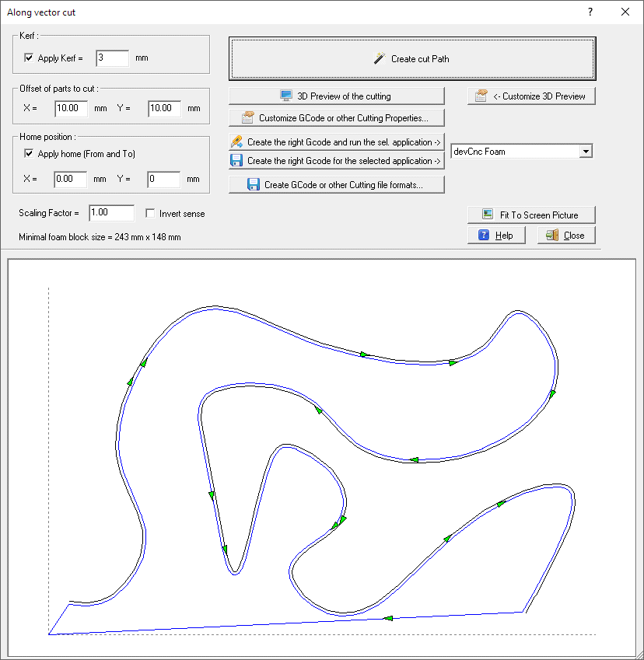
Task: Toggle Apply home (From and To) checkbox
Action: pyautogui.click(x=30, y=154)
